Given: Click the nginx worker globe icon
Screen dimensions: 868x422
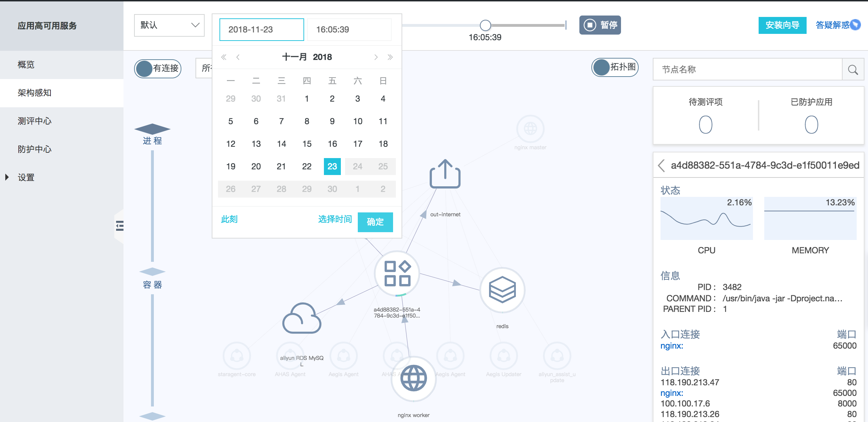Looking at the screenshot, I should coord(414,378).
